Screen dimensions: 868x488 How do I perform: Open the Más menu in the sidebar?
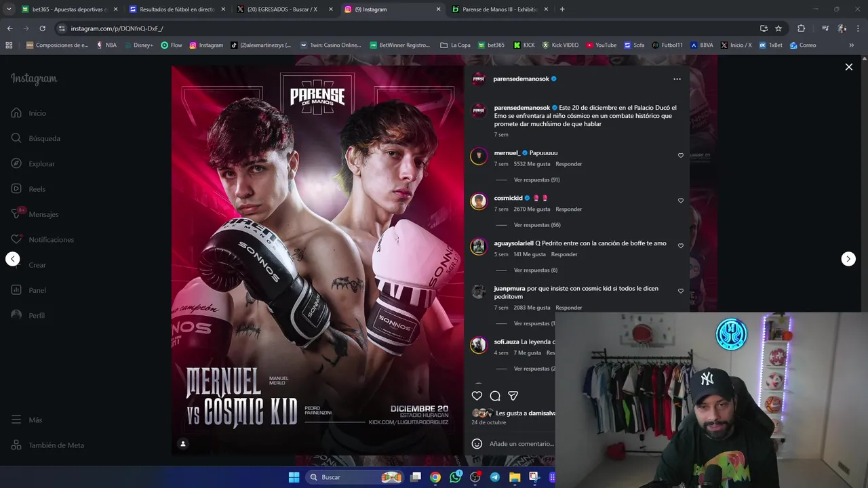(x=27, y=420)
